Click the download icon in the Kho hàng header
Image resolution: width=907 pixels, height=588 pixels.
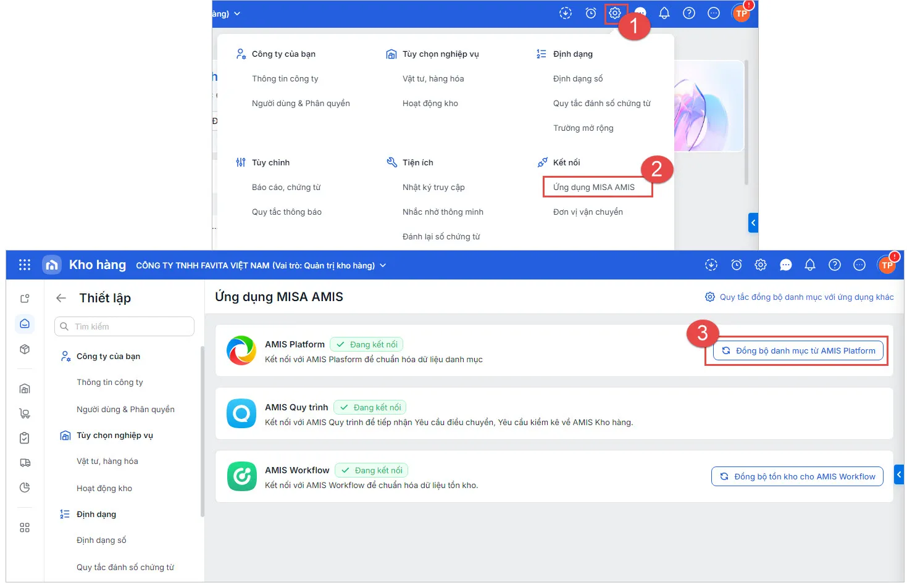[x=711, y=265]
